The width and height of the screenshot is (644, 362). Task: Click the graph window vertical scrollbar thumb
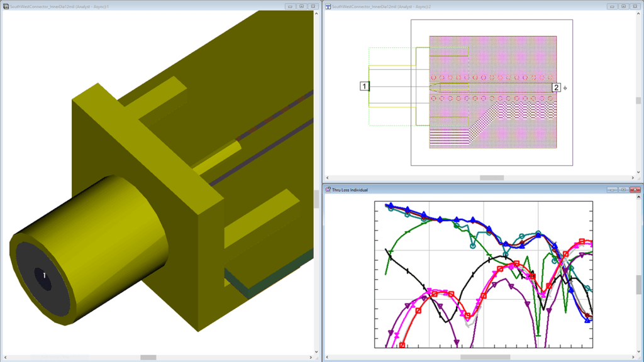click(x=639, y=284)
